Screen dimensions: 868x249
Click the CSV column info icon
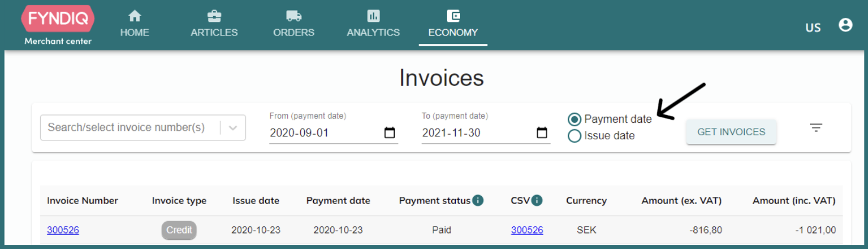click(537, 200)
